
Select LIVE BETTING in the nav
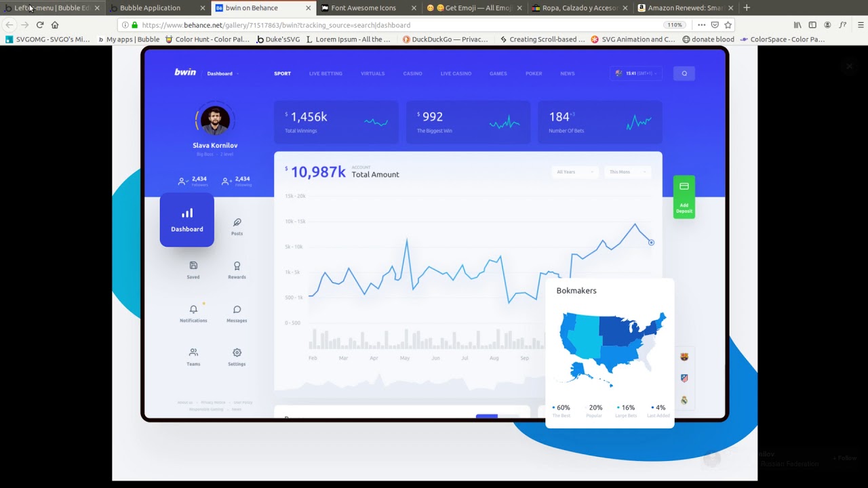pos(325,73)
